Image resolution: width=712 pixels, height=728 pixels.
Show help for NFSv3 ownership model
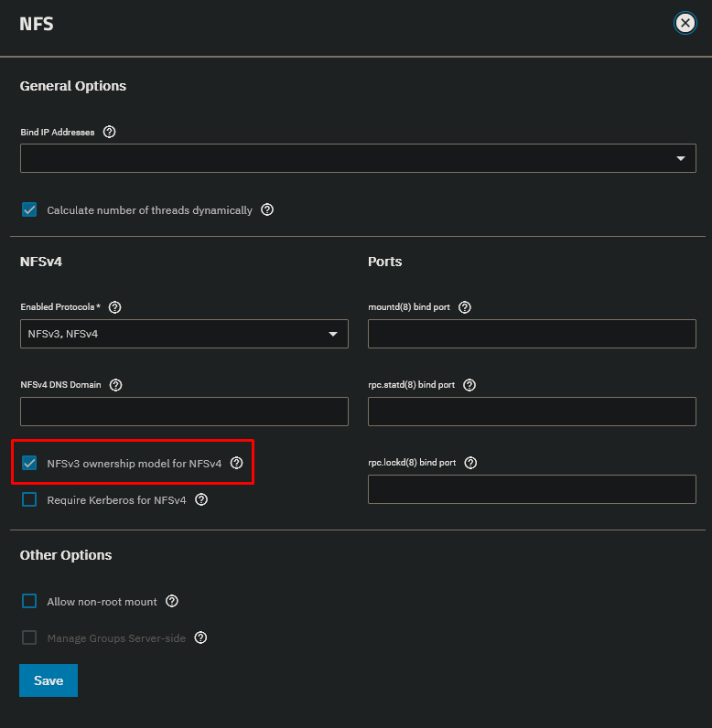coord(237,463)
